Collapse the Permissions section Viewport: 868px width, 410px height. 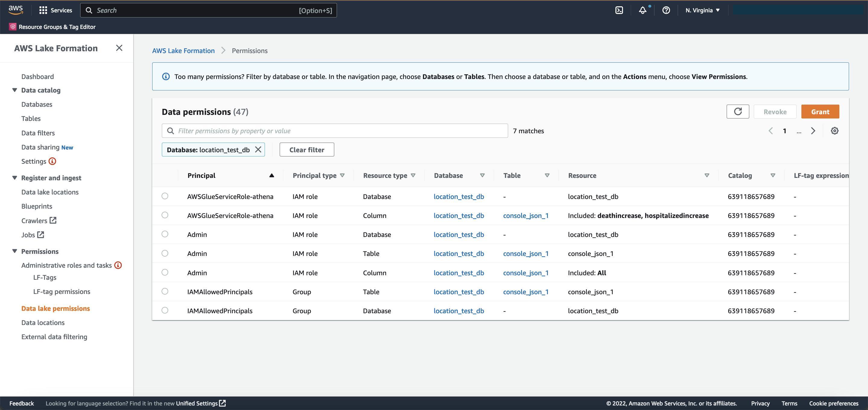[x=14, y=251]
